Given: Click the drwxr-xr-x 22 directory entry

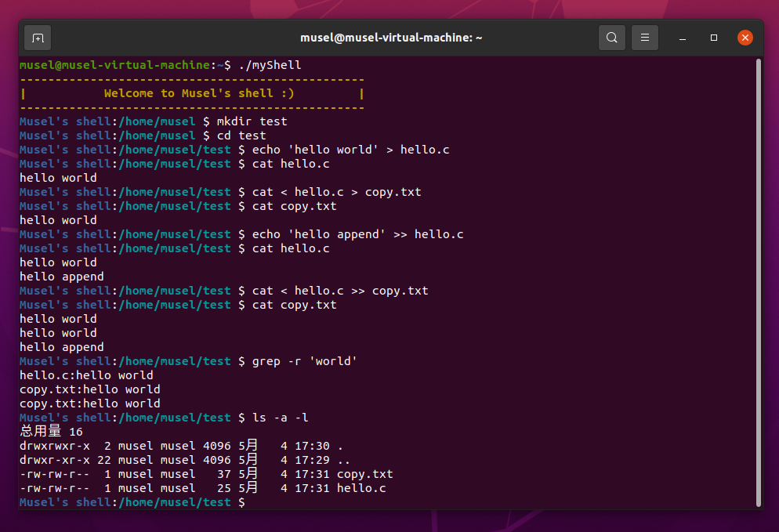Looking at the screenshot, I should [185, 460].
